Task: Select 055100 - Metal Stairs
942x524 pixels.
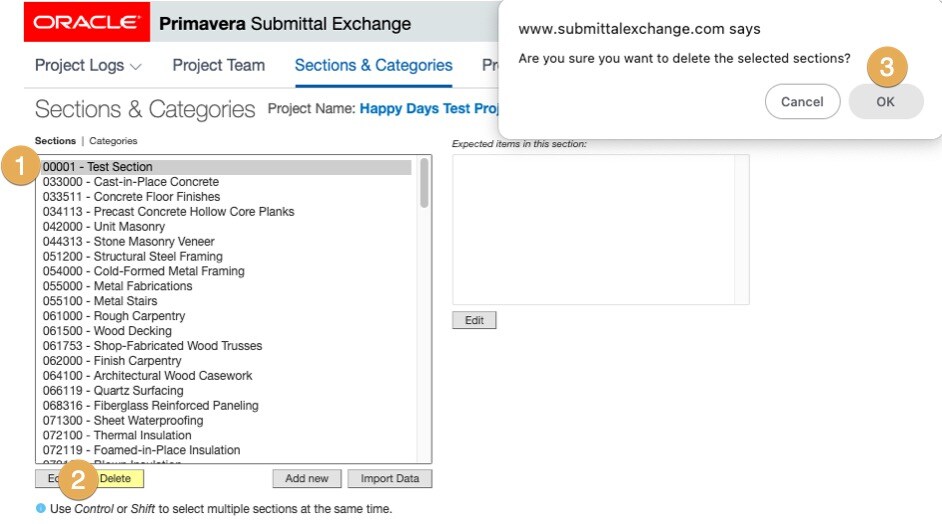Action: tap(226, 301)
